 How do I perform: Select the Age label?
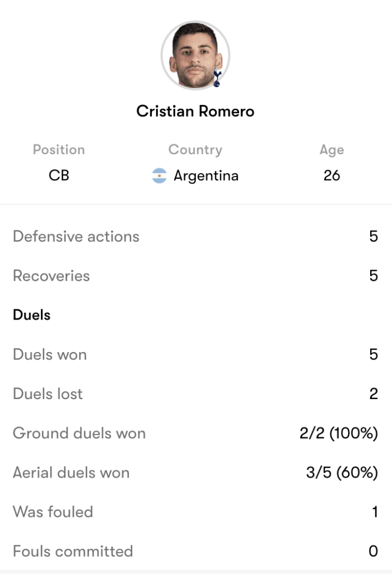tap(332, 150)
